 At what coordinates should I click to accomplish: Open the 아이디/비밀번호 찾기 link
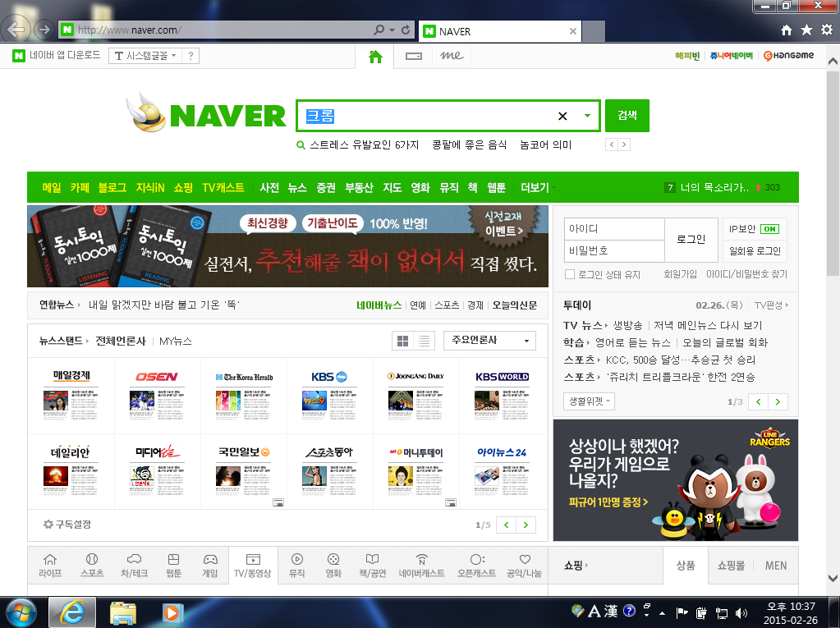(746, 274)
